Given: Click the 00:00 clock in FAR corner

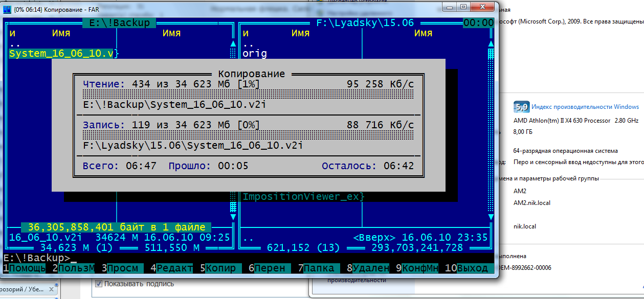Looking at the screenshot, I should click(x=479, y=22).
